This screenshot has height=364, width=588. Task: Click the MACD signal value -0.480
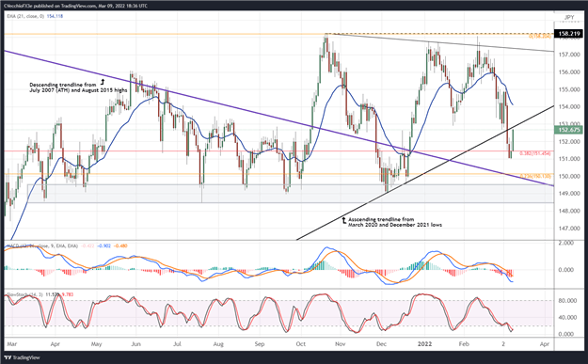[120, 245]
